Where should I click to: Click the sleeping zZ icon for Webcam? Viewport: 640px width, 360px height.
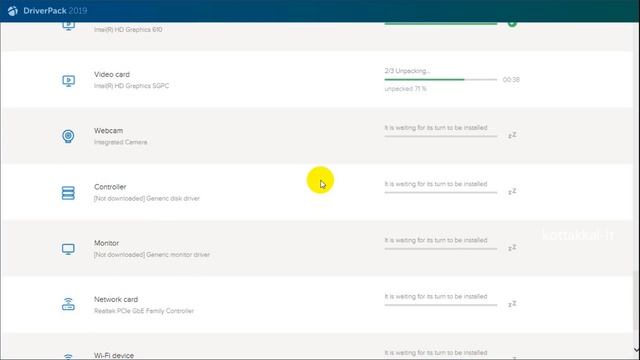point(512,135)
